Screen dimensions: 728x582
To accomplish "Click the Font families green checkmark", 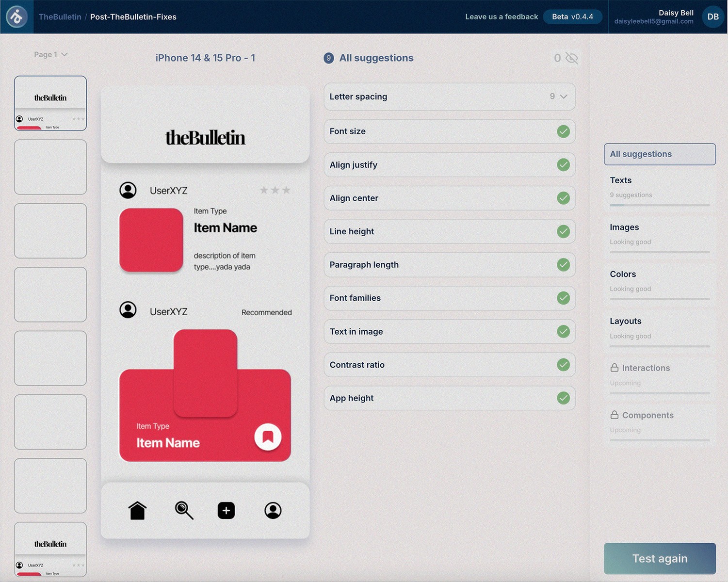I will point(563,298).
